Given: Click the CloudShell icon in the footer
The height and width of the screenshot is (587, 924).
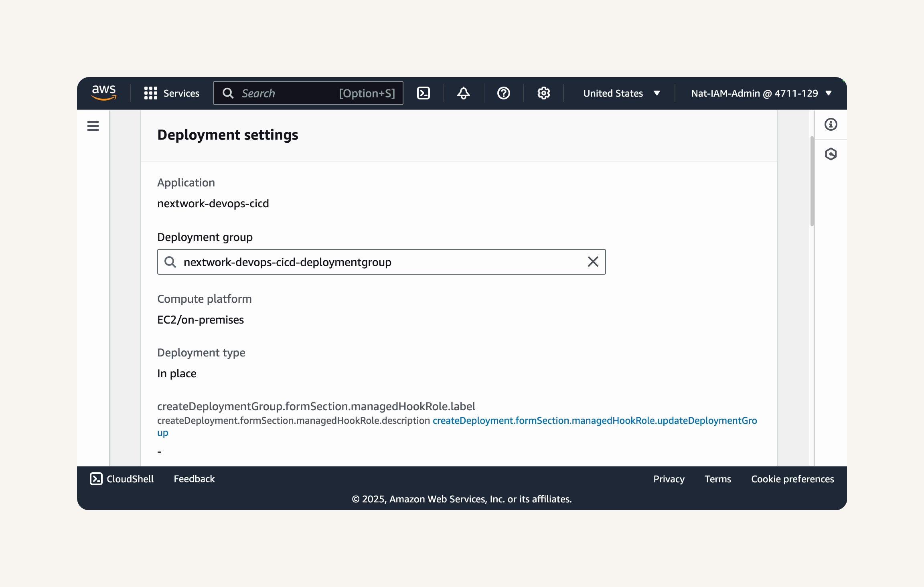Looking at the screenshot, I should (96, 479).
